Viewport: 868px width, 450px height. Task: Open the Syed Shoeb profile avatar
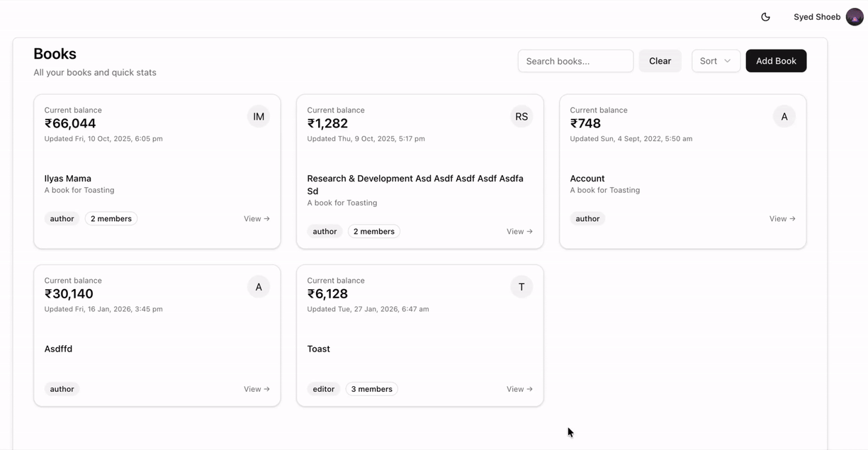[854, 16]
